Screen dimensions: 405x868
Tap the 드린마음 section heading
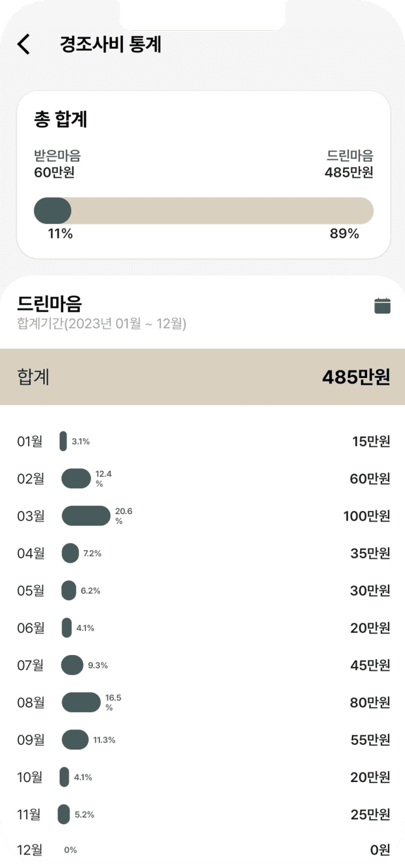tap(49, 304)
